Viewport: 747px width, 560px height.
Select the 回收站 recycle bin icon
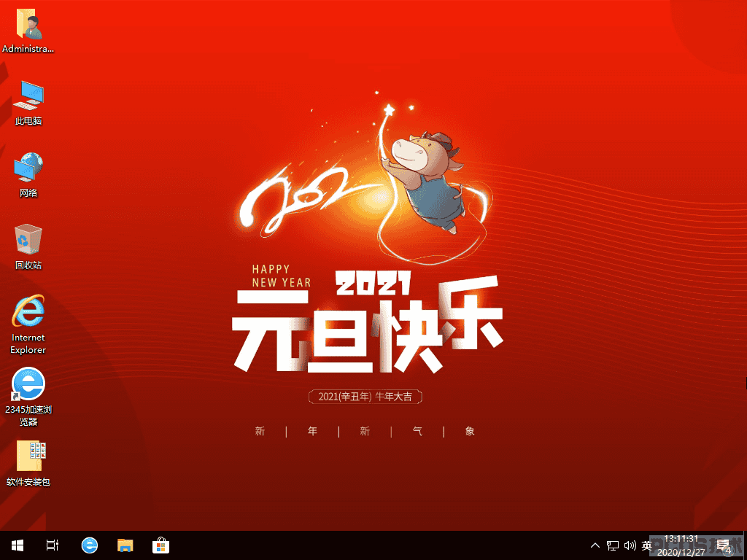[x=28, y=247]
